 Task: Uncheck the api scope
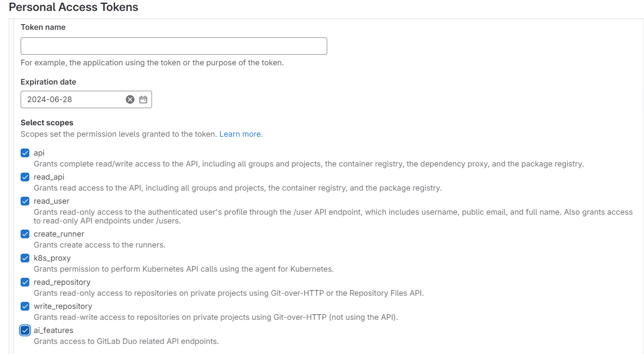25,153
